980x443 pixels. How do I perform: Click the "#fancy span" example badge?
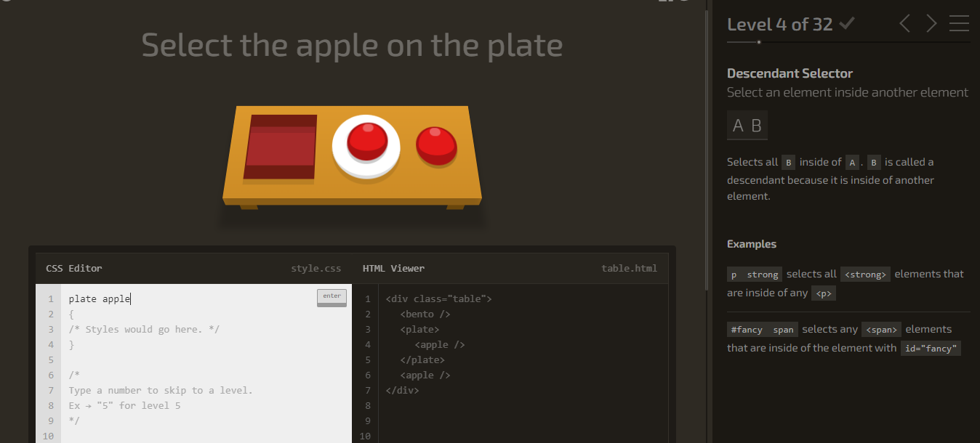(x=762, y=329)
